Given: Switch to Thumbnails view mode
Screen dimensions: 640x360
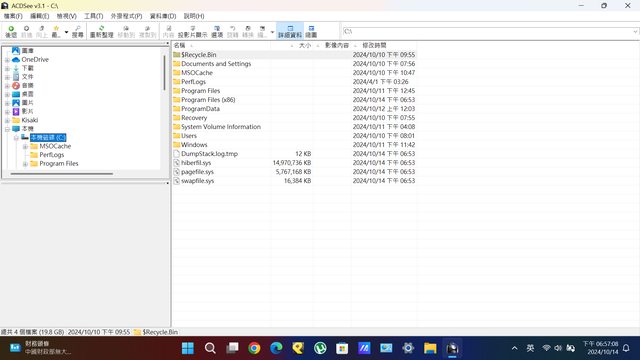Looking at the screenshot, I should click(311, 31).
